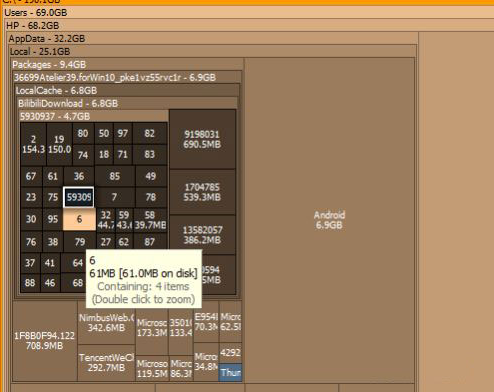
Task: Click the TencentWeC 292.7MB block
Action: (106, 363)
